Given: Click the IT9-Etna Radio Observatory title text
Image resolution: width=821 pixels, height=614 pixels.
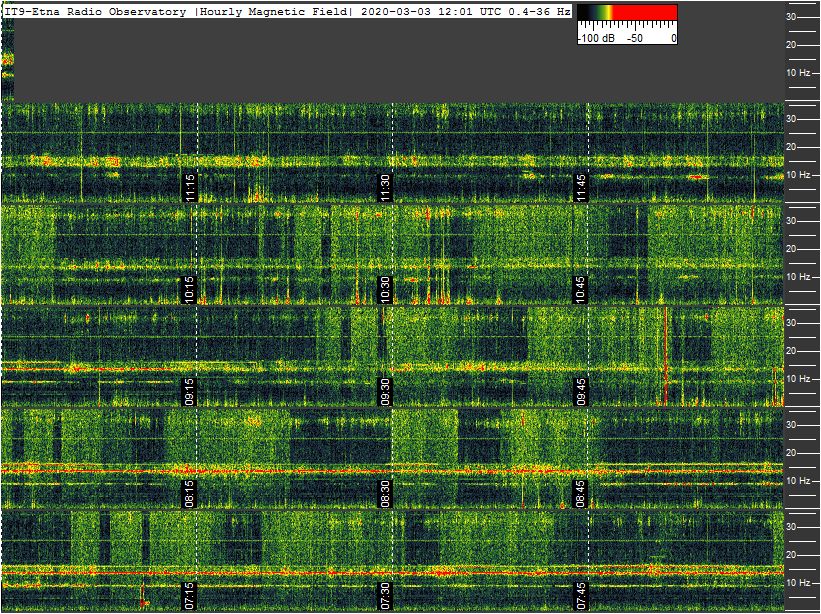Looking at the screenshot, I should point(95,11).
